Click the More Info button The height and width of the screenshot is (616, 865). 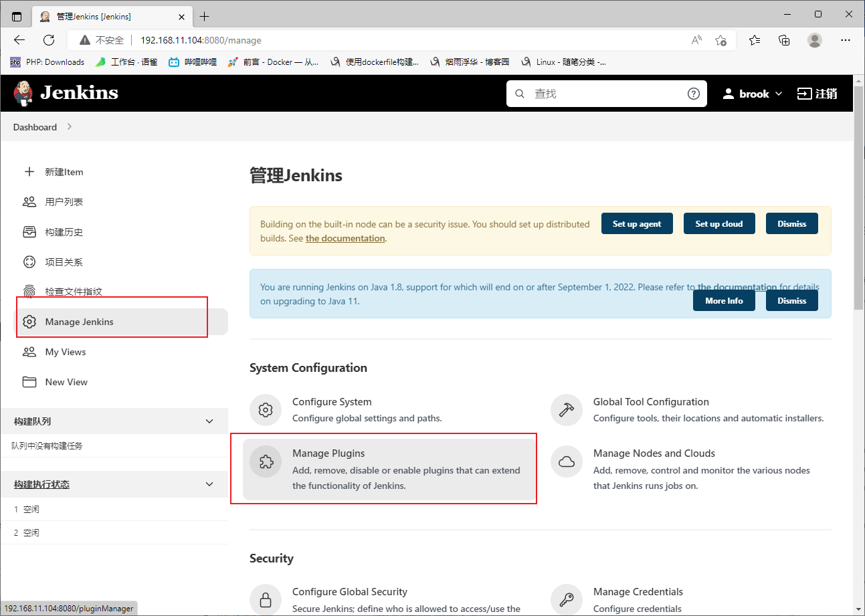724,300
